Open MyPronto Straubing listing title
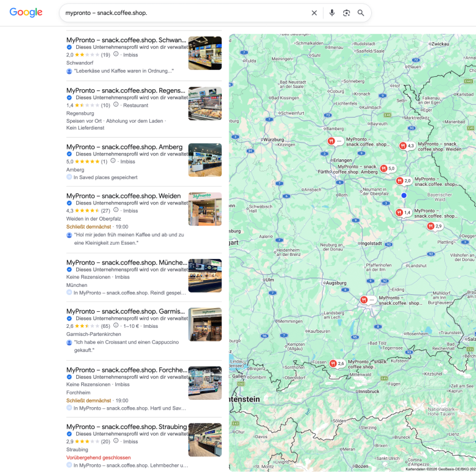This screenshot has height=476, width=476. [126, 426]
